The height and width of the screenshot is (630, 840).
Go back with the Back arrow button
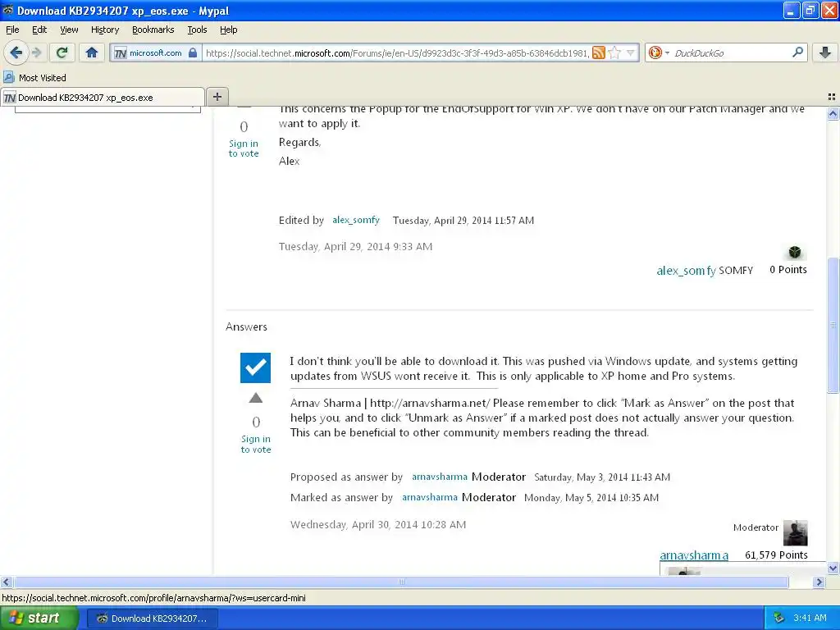[x=16, y=52]
